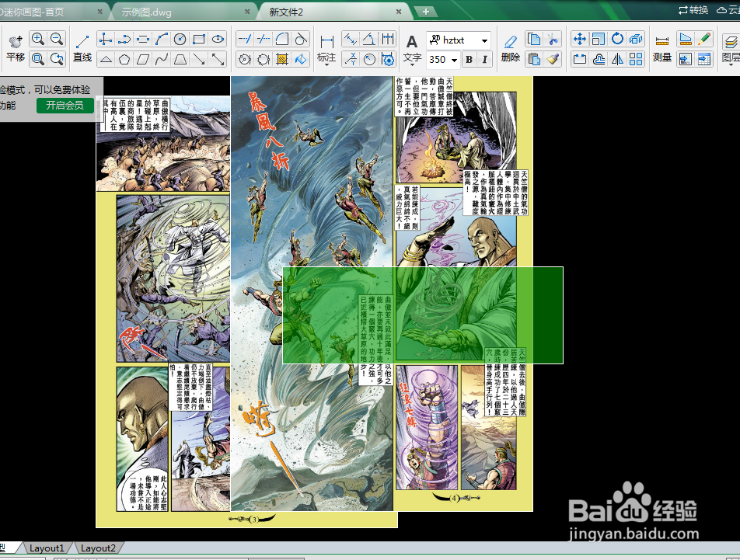Click the green pencil markup icon

(x=704, y=39)
